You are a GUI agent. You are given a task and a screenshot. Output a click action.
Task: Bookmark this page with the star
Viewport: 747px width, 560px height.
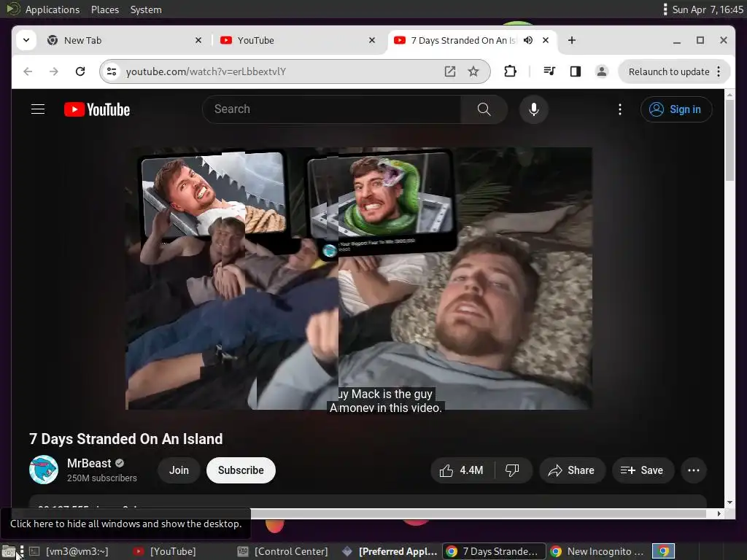coord(473,71)
